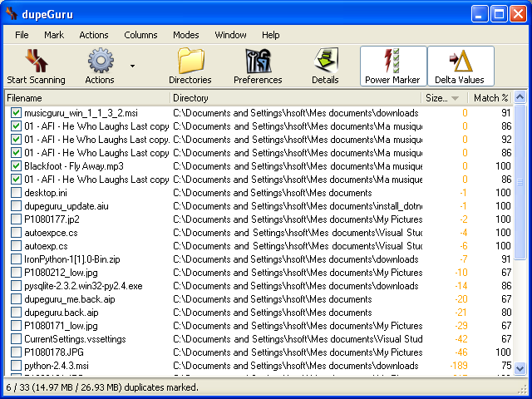Check the dupeguru.back.aip checkbox
532x399 pixels.
(16, 313)
